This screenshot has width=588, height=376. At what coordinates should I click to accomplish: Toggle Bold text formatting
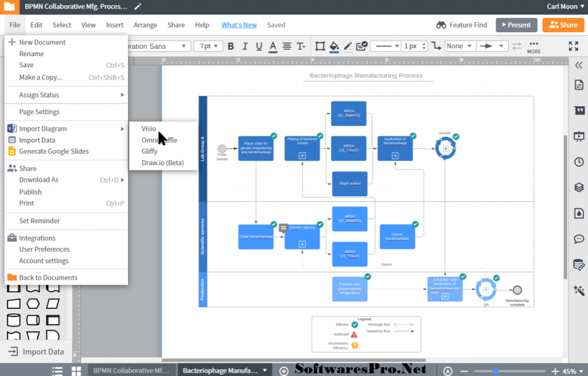point(230,46)
